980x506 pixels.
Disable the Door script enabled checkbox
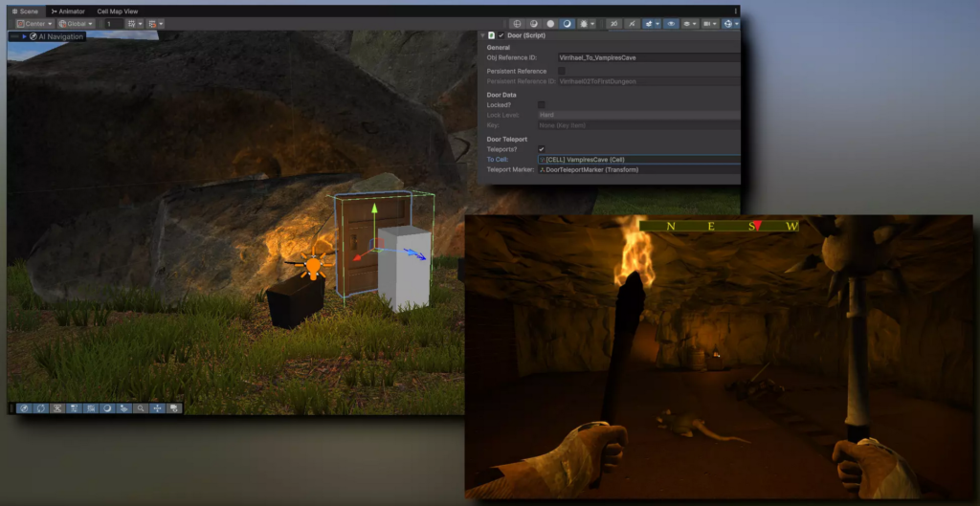point(501,35)
